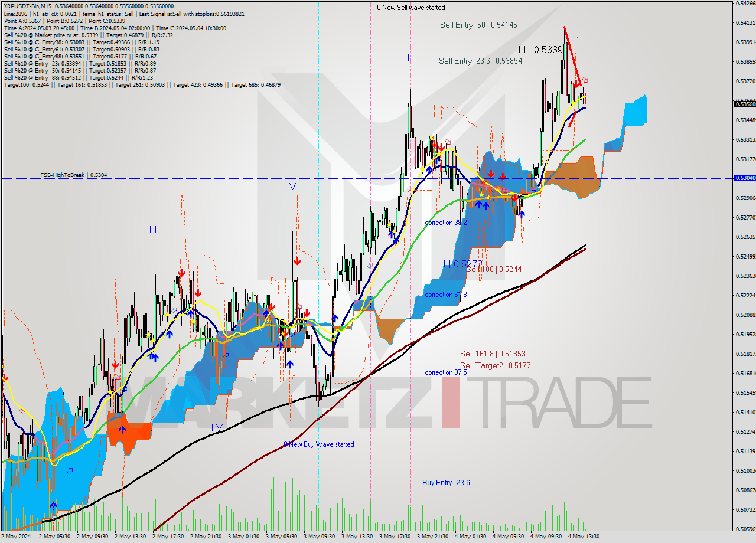This screenshot has width=756, height=543.
Task: Click the '3 May 09:30' time label
Action: tap(320, 537)
